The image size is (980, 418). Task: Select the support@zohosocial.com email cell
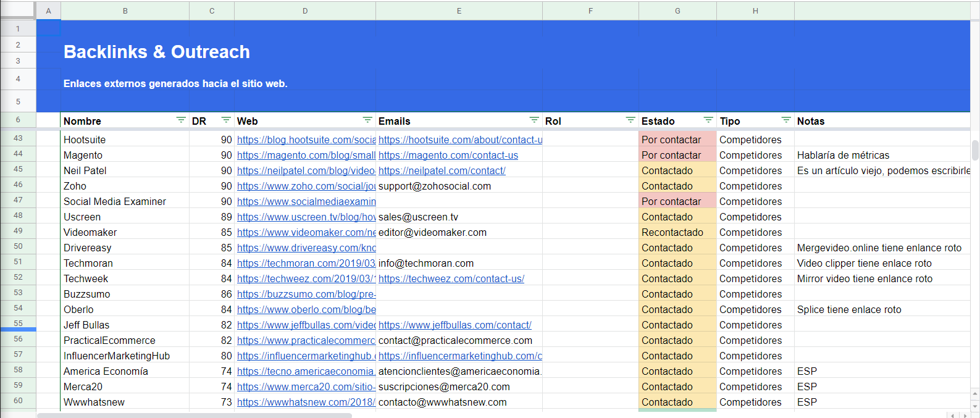[x=459, y=186]
